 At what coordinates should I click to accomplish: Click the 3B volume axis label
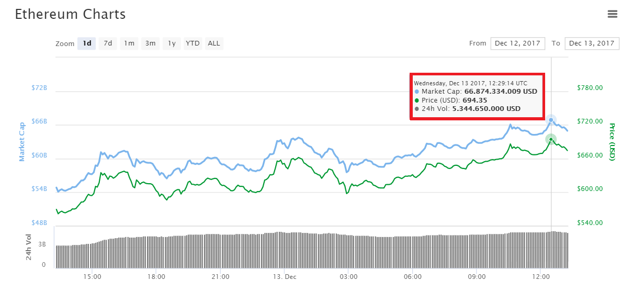pyautogui.click(x=42, y=244)
